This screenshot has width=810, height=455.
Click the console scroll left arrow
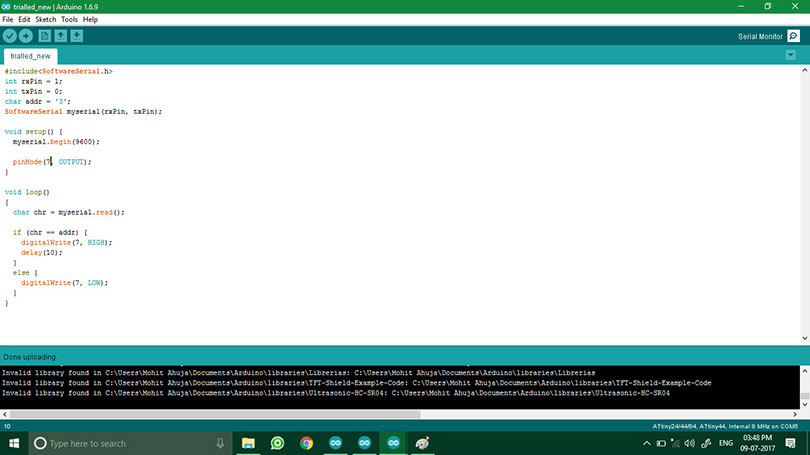point(5,414)
